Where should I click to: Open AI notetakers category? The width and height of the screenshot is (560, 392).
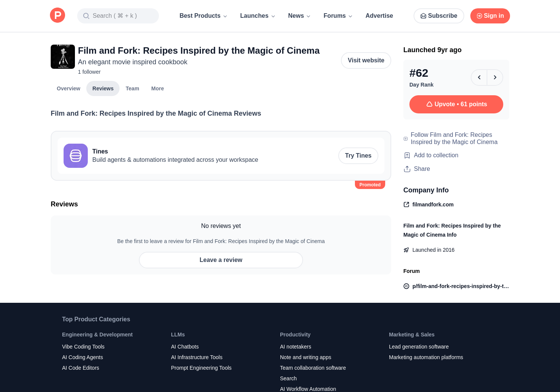[296, 347]
